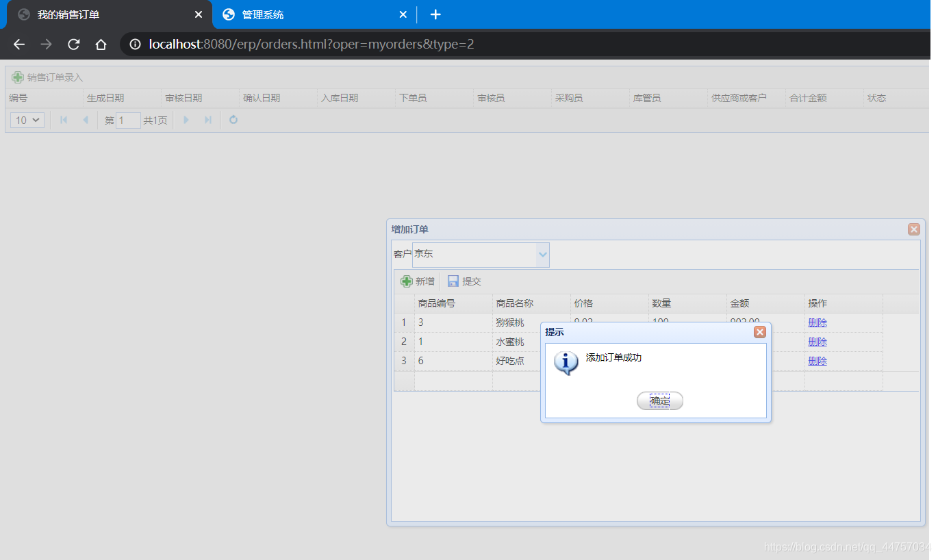Click the browser forward arrow
Image resolution: width=938 pixels, height=560 pixels.
pyautogui.click(x=47, y=44)
